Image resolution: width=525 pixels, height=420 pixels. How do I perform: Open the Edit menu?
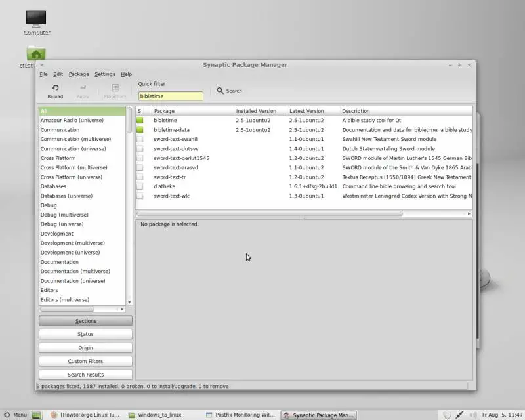[x=58, y=74]
